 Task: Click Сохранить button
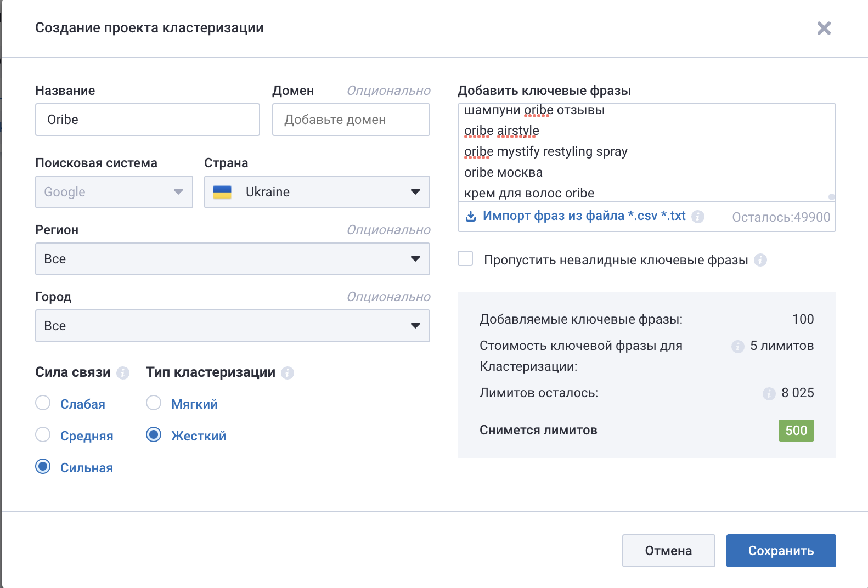click(781, 551)
